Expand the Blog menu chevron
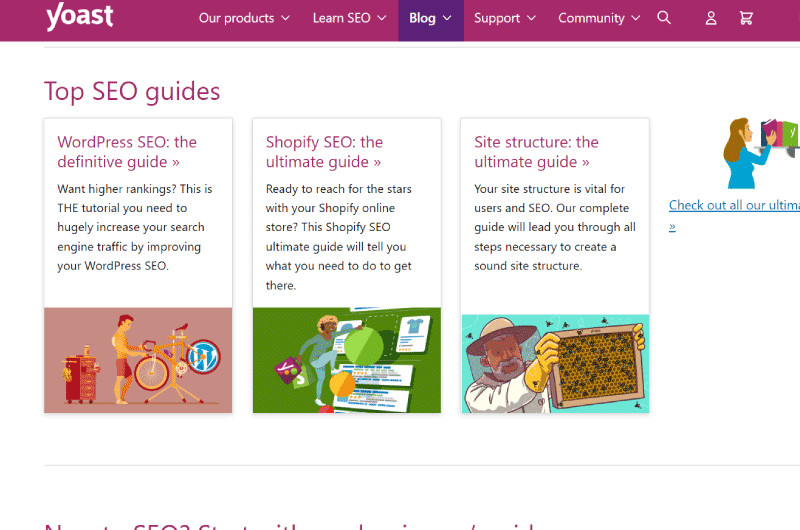 pyautogui.click(x=447, y=18)
